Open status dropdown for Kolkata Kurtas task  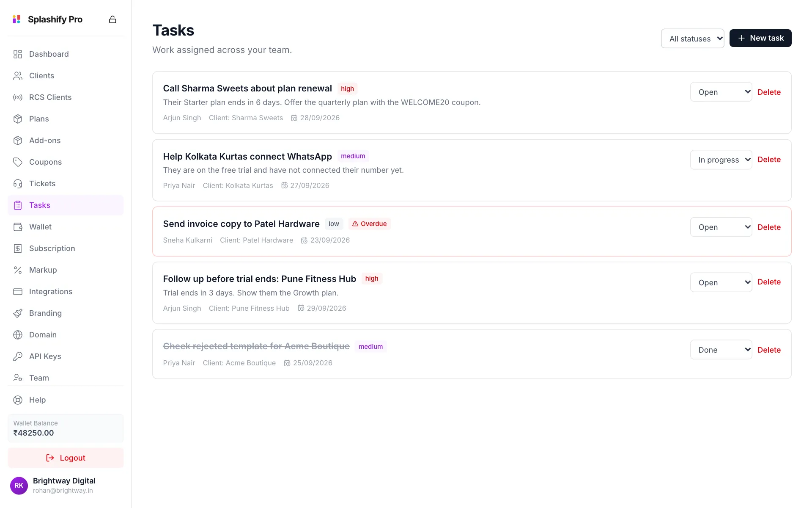[x=721, y=160]
